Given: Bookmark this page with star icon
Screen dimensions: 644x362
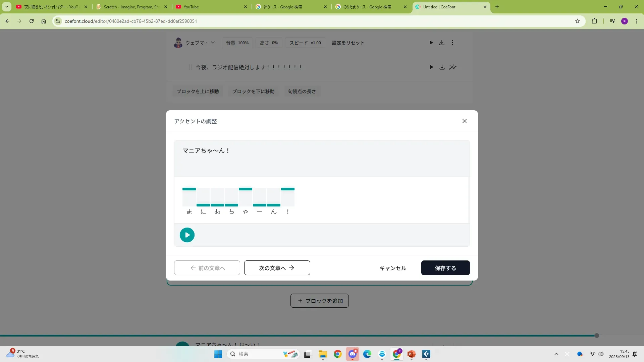Looking at the screenshot, I should [577, 21].
